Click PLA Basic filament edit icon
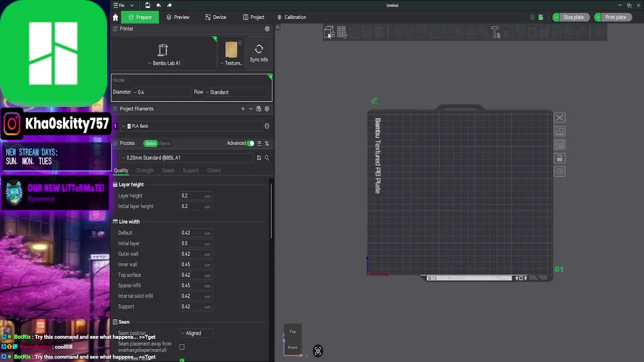The image size is (644, 362). coord(267,126)
